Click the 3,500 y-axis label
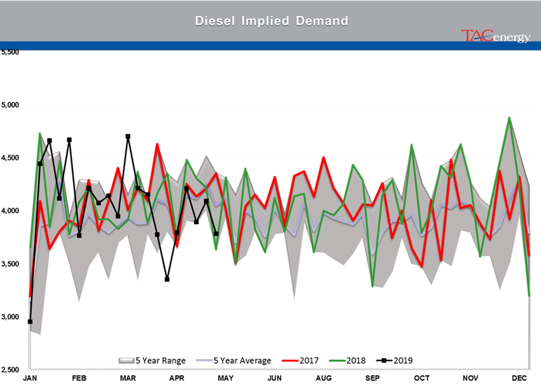This screenshot has width=541, height=392. click(10, 264)
